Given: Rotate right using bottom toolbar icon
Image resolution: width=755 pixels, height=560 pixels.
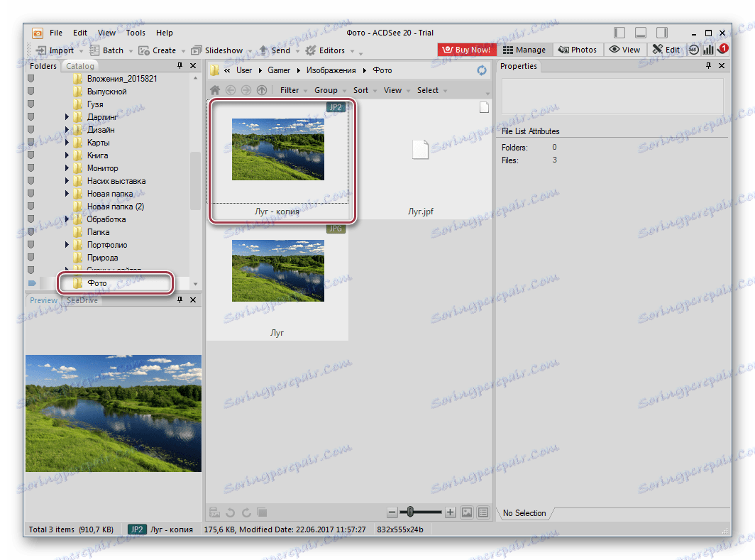Looking at the screenshot, I should click(246, 512).
